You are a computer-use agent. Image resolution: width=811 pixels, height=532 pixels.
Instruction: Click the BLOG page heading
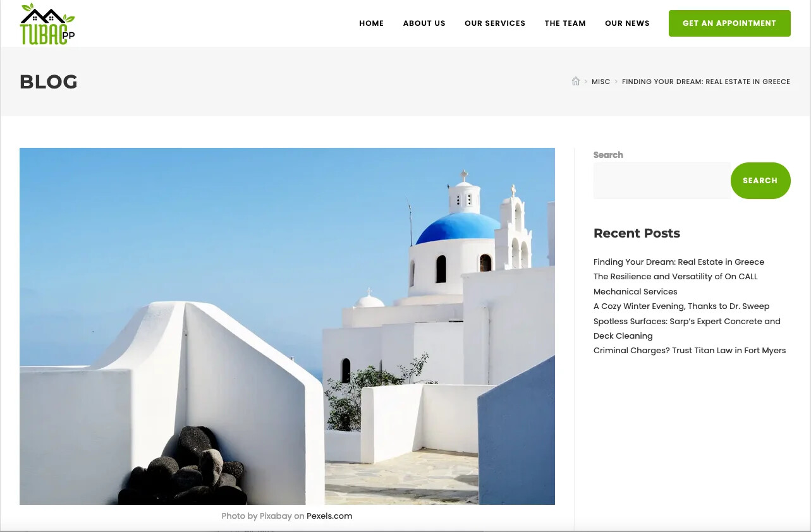(x=49, y=82)
